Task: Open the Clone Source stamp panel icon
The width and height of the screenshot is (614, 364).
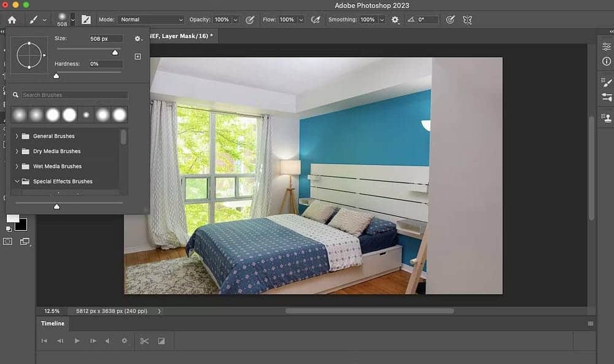Action: click(x=607, y=118)
